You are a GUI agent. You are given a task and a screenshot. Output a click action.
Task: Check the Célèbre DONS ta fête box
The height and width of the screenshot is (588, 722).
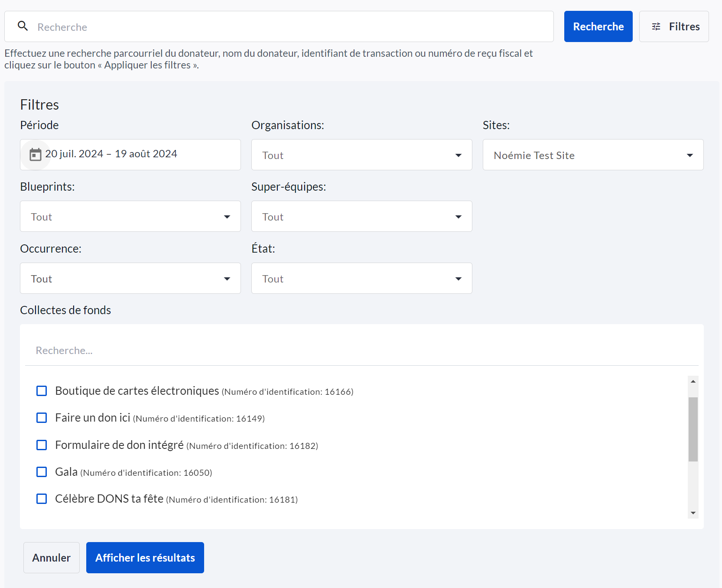[x=42, y=499]
